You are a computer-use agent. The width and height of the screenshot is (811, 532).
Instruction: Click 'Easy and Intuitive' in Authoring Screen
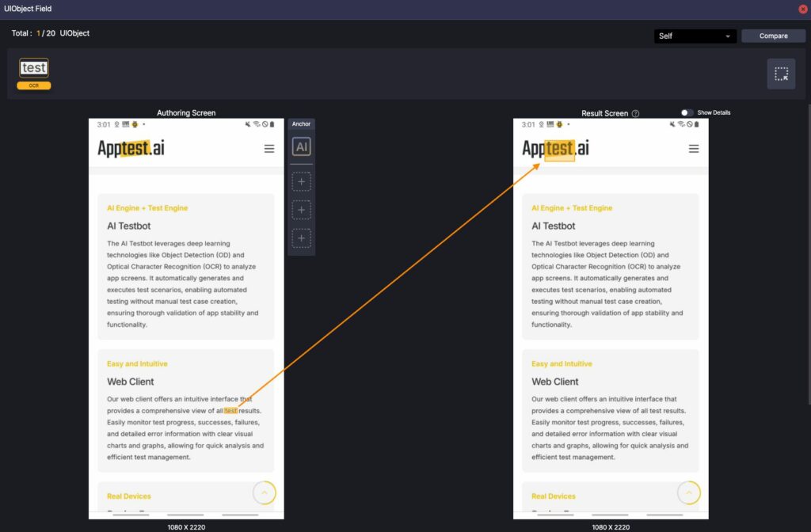[x=137, y=364]
